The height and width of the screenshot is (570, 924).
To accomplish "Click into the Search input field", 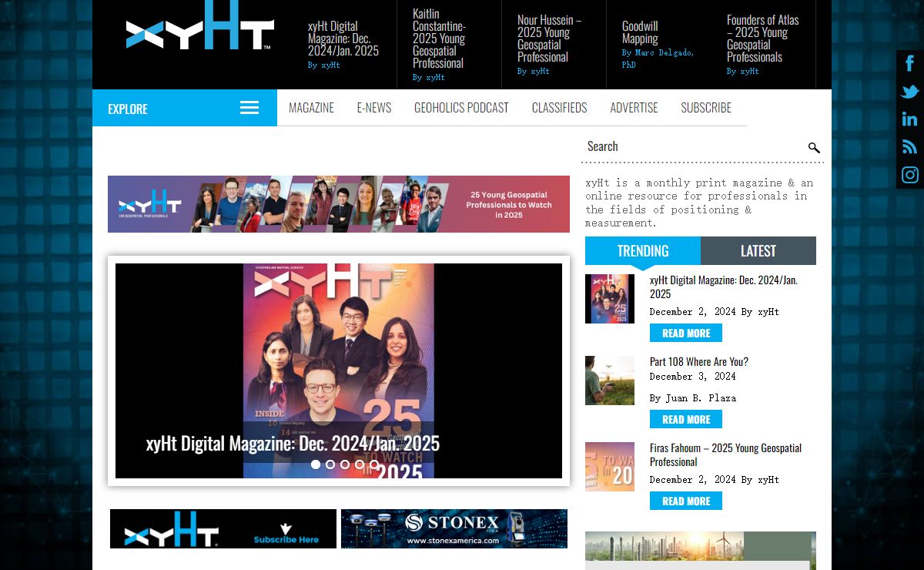I will [693, 146].
